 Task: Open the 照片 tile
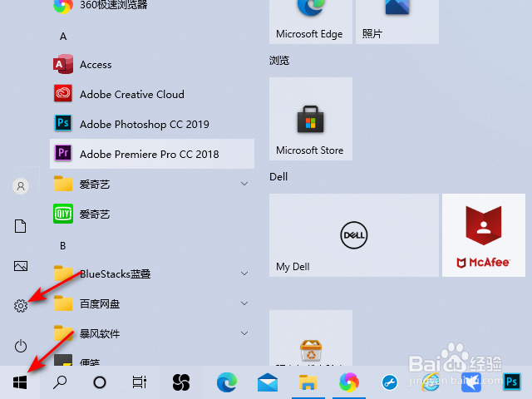click(x=397, y=21)
